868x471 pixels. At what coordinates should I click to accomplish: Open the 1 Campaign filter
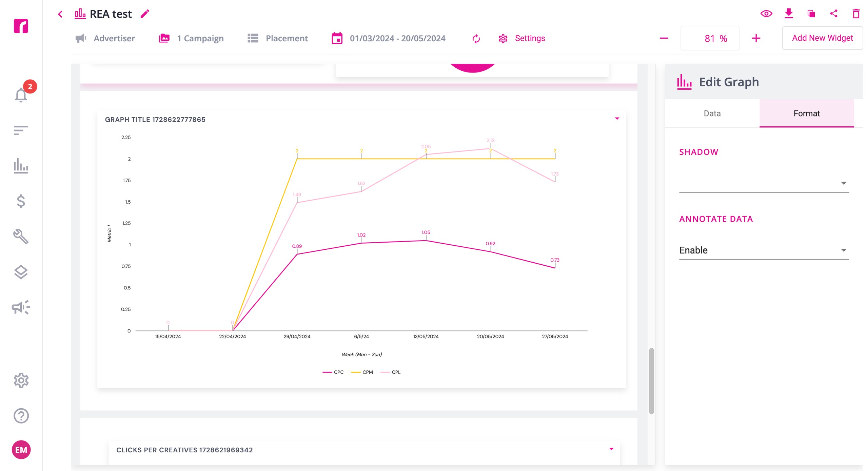point(191,38)
